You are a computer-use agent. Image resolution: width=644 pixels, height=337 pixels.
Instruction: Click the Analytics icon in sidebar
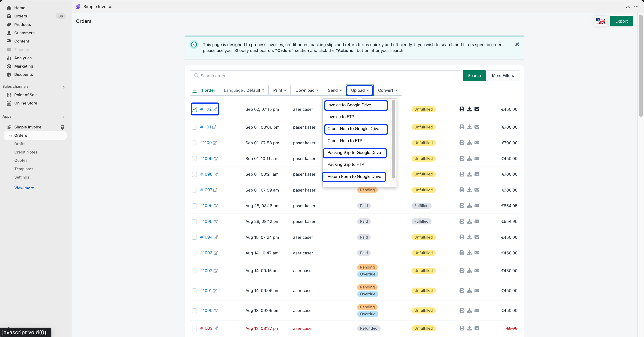point(9,58)
